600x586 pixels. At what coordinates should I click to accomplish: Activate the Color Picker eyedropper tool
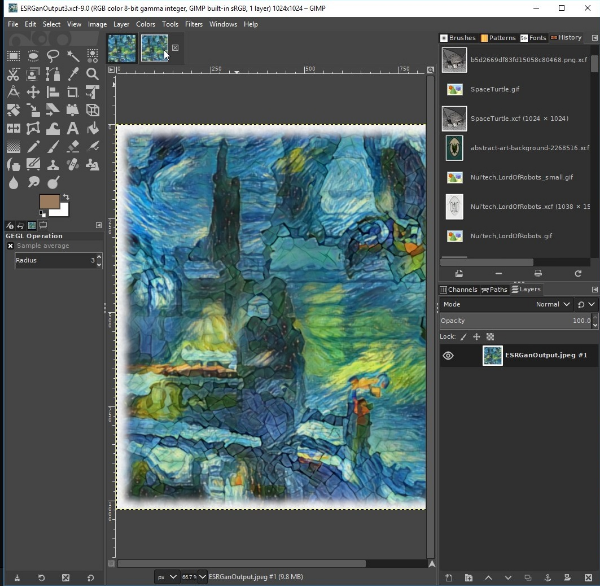(x=72, y=74)
